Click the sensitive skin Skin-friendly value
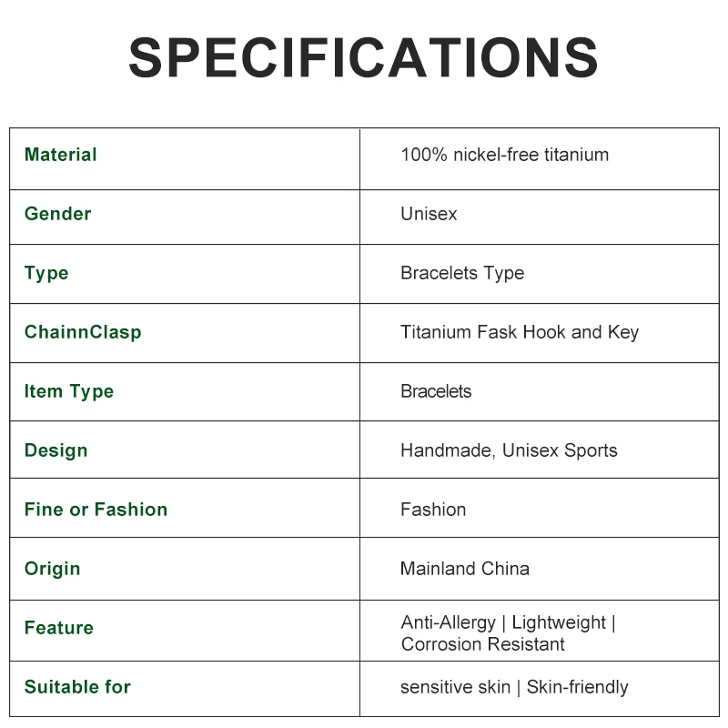The image size is (728, 728). 514,687
